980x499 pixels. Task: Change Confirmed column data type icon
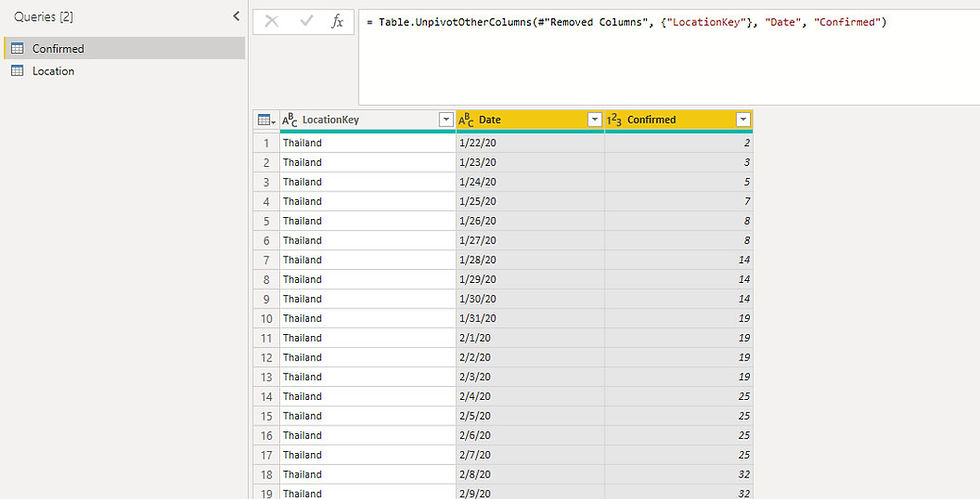[x=614, y=119]
